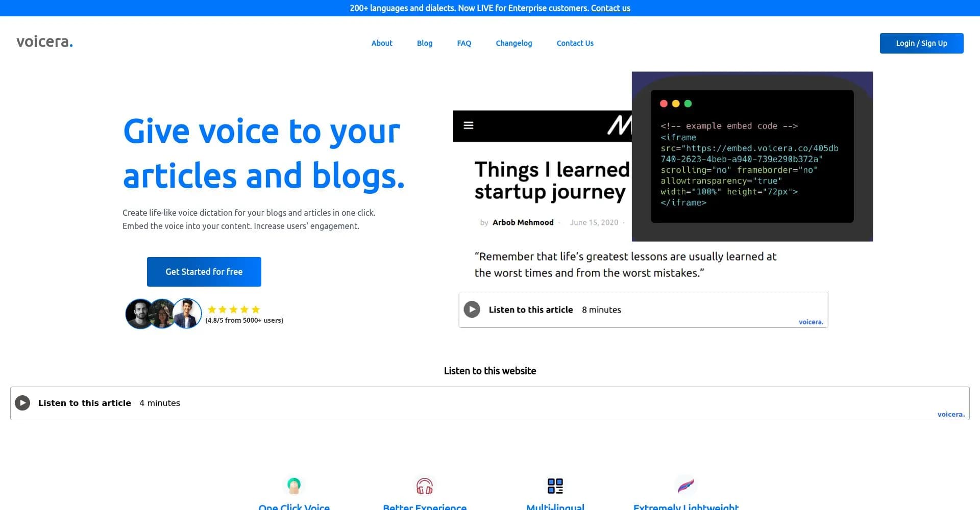Open the FAQ menu link
This screenshot has height=510, width=980.
pos(463,43)
